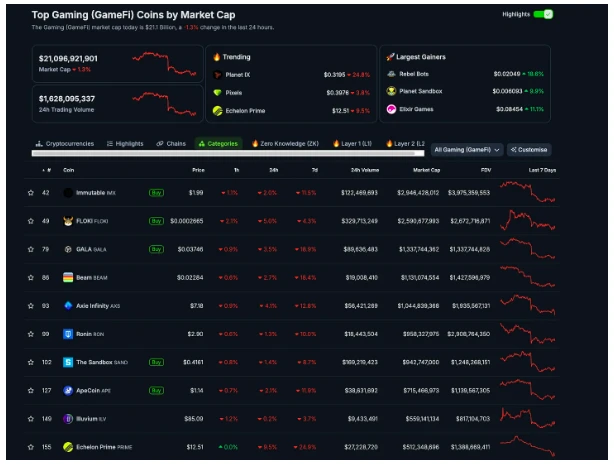The width and height of the screenshot is (614, 465).
Task: Toggle the Highlights switch off
Action: 543,15
